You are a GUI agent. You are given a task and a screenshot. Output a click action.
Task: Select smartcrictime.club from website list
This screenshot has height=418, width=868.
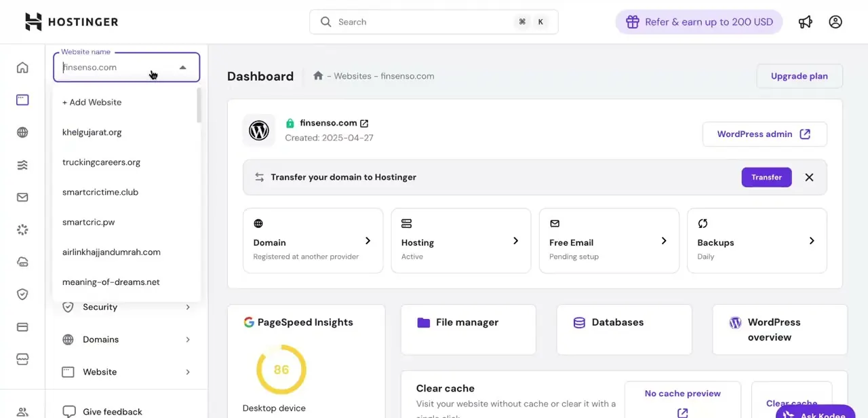(125, 192)
